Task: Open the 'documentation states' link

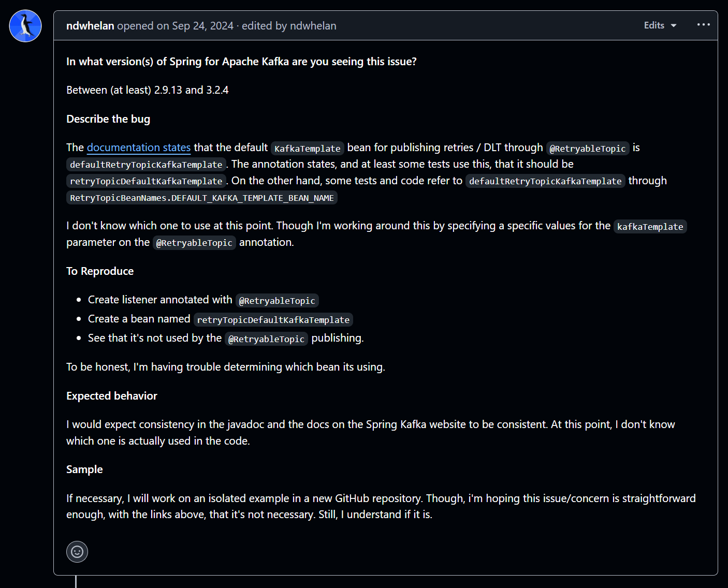Action: pyautogui.click(x=139, y=148)
